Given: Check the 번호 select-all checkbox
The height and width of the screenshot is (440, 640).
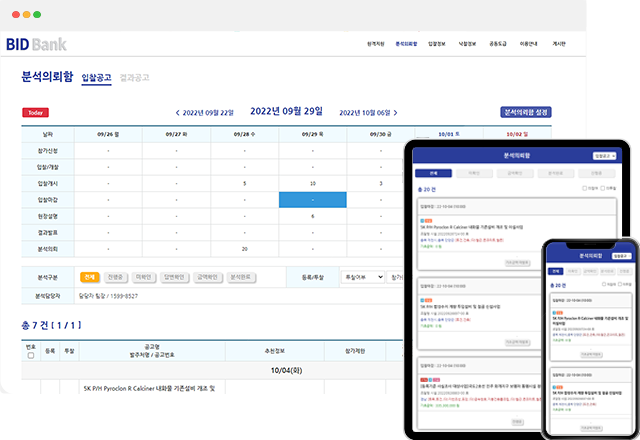Looking at the screenshot, I should tap(31, 356).
